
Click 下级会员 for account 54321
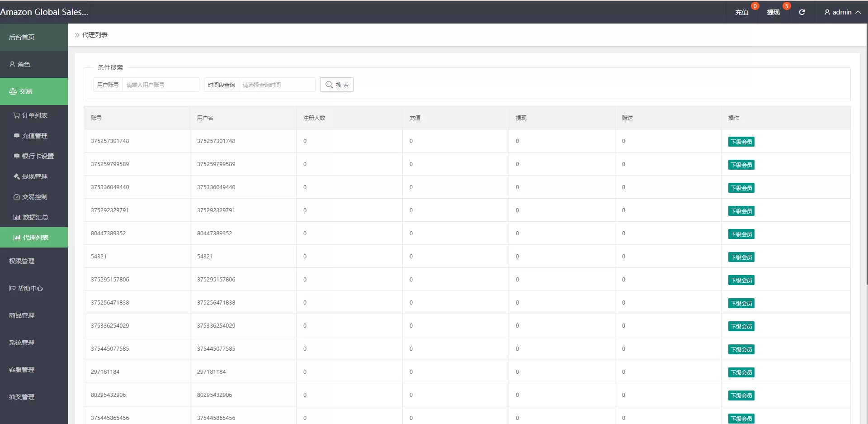[741, 257]
